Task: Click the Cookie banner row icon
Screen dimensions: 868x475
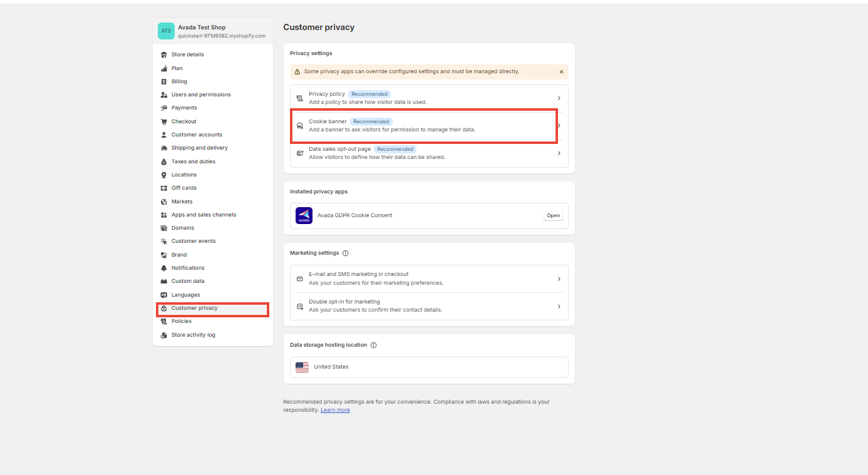Action: (300, 126)
